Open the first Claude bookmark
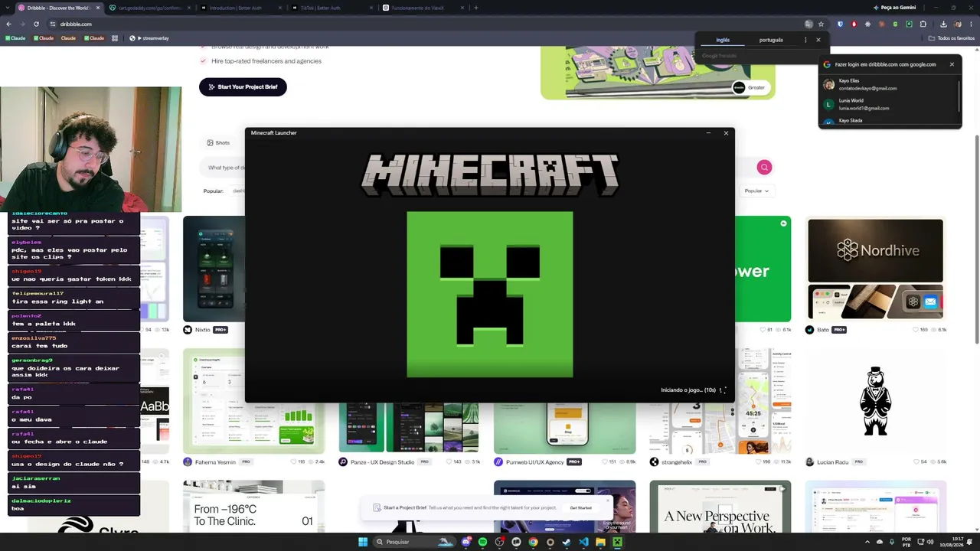 (15, 38)
